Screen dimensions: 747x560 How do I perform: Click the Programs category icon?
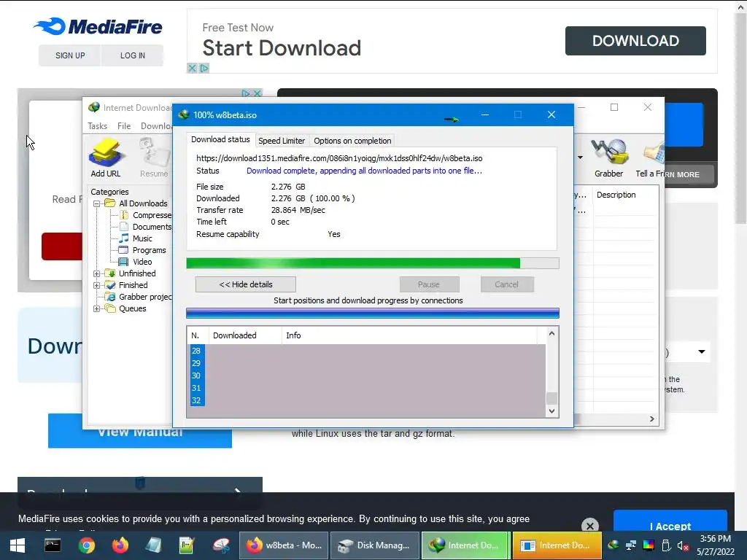click(123, 250)
